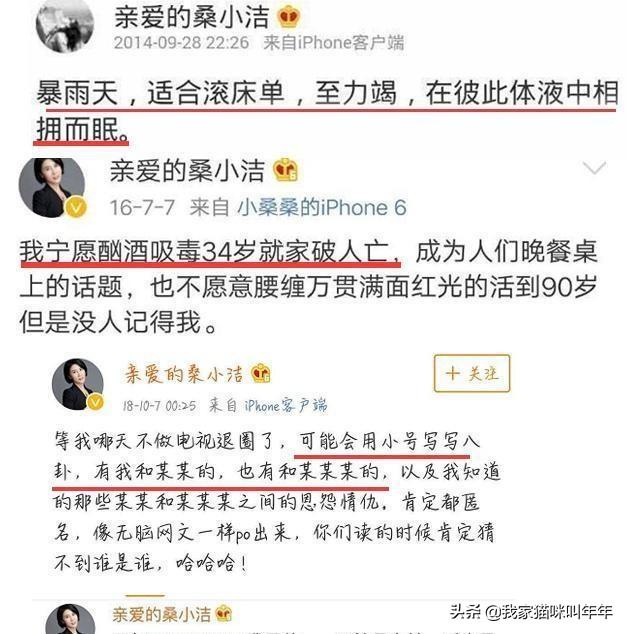Open 小桑桑的iPhone 6 source link
Viewport: 627px width, 634px height.
coord(322,208)
